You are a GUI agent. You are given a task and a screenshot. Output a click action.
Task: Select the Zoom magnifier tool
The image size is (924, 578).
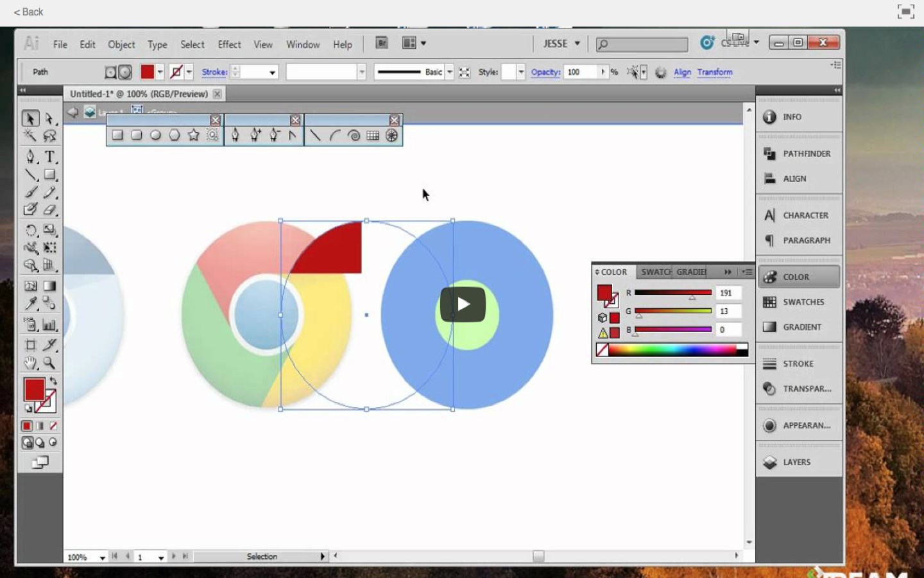(49, 363)
